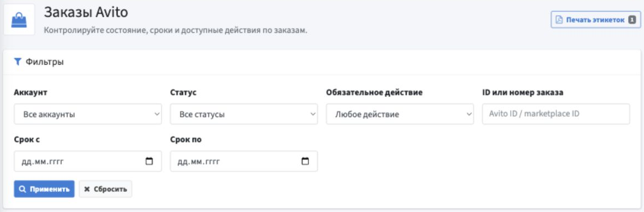Click the Сбросить button
Image resolution: width=644 pixels, height=212 pixels.
coord(106,189)
